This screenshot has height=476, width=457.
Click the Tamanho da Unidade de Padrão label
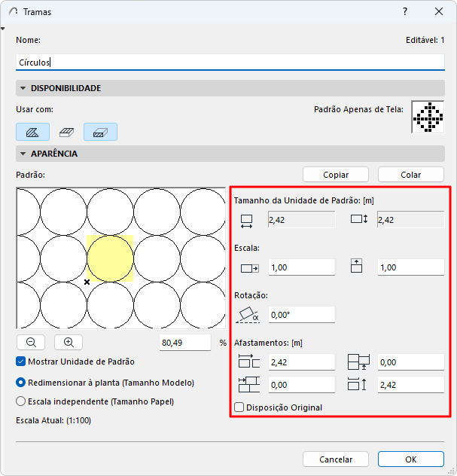pyautogui.click(x=303, y=200)
